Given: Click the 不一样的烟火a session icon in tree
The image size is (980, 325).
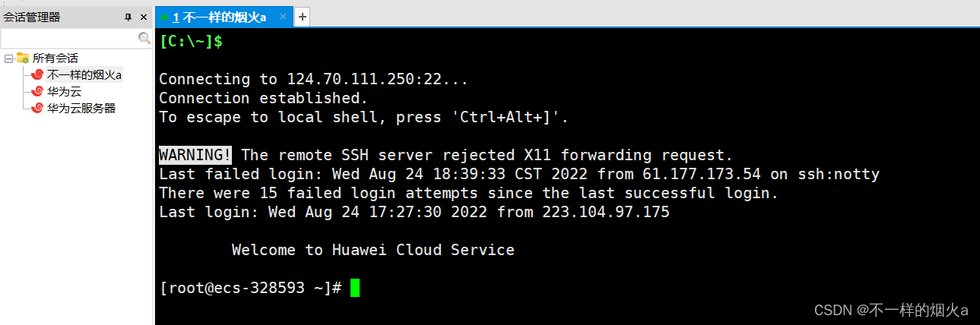Looking at the screenshot, I should click(37, 75).
